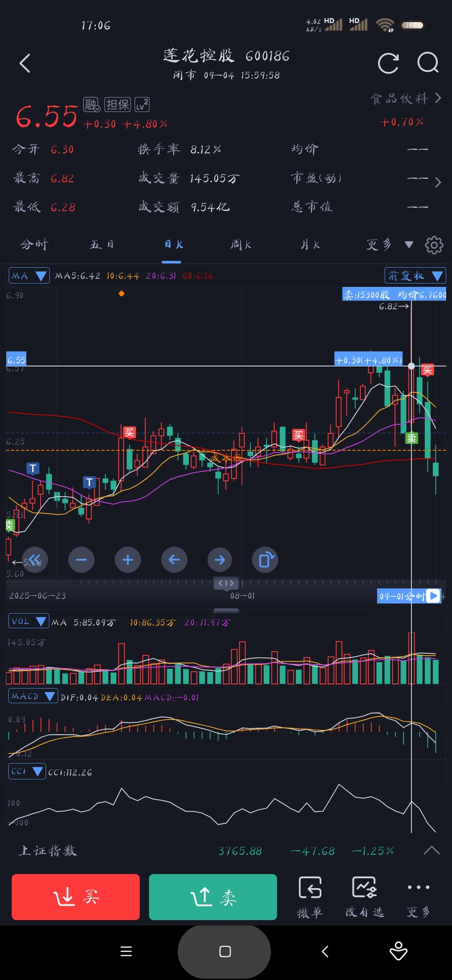Switch to 周K tab
This screenshot has width=452, height=980.
[241, 245]
